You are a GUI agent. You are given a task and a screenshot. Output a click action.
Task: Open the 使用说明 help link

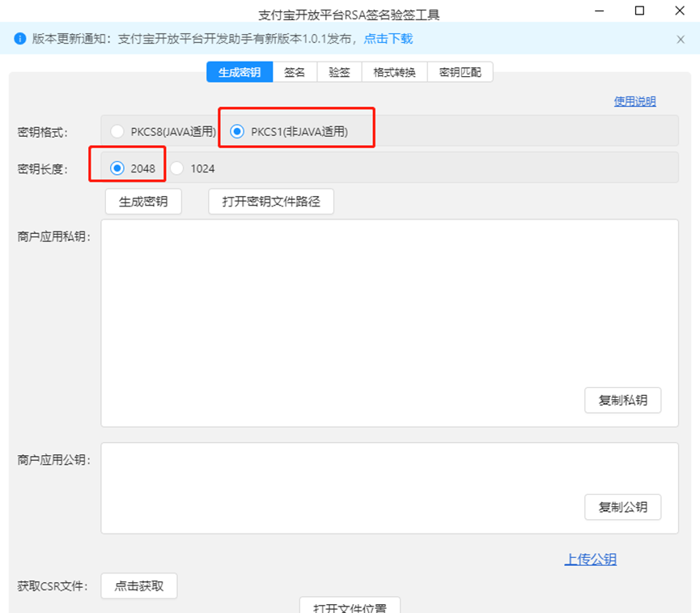pos(634,101)
